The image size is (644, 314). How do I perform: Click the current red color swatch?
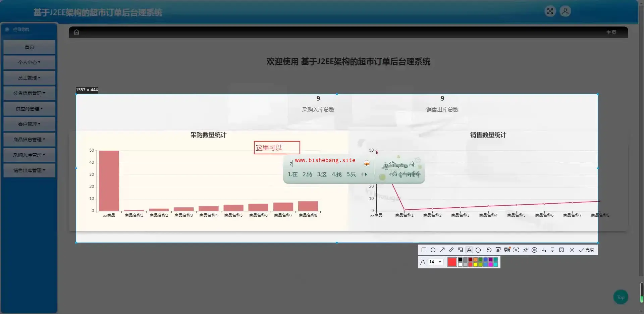pyautogui.click(x=452, y=262)
